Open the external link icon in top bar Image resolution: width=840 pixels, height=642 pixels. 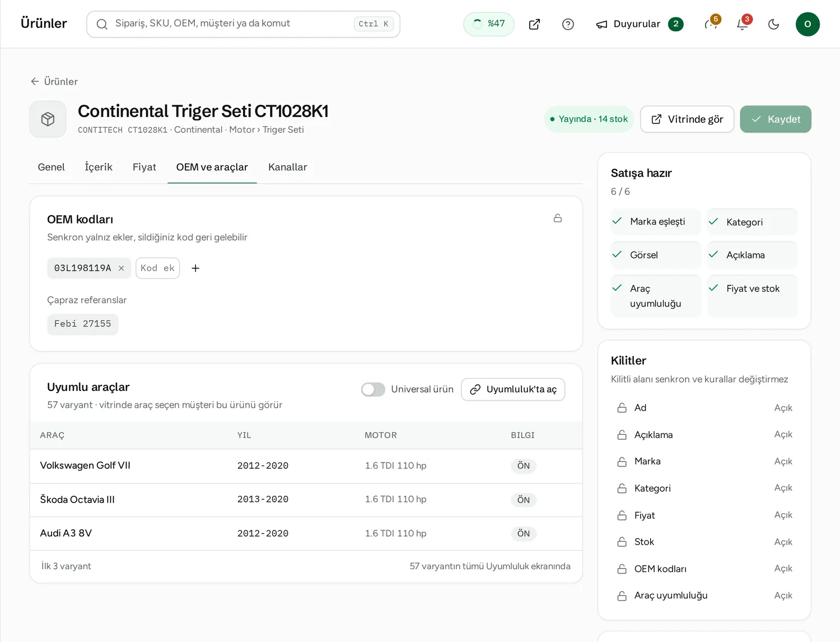click(534, 24)
